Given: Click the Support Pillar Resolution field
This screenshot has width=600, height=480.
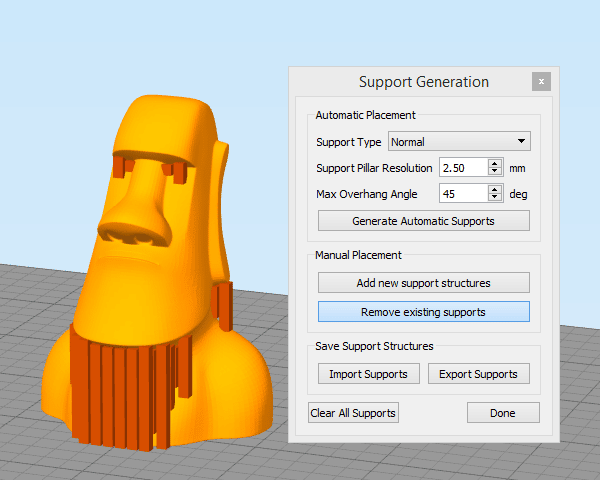Looking at the screenshot, I should 464,168.
